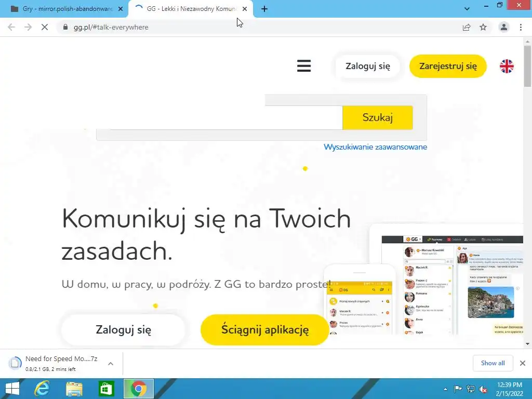This screenshot has width=532, height=399.
Task: Click the GG mobile app screenshot
Action: (x=360, y=307)
